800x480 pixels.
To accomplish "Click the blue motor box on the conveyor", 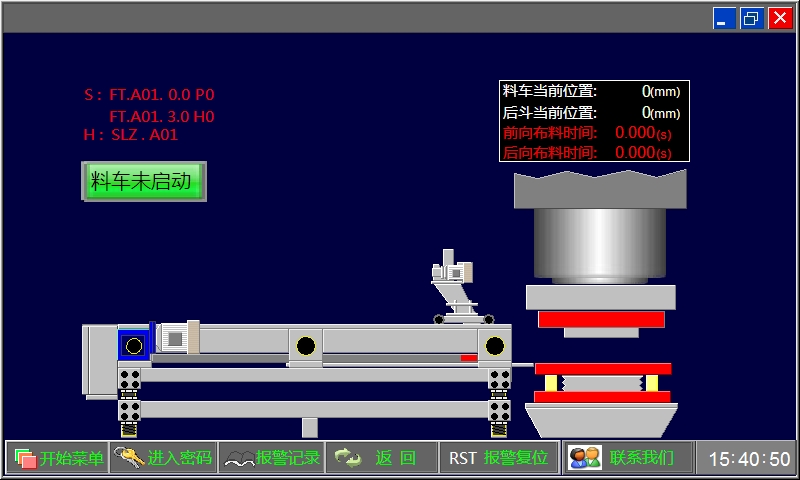I will pyautogui.click(x=133, y=345).
